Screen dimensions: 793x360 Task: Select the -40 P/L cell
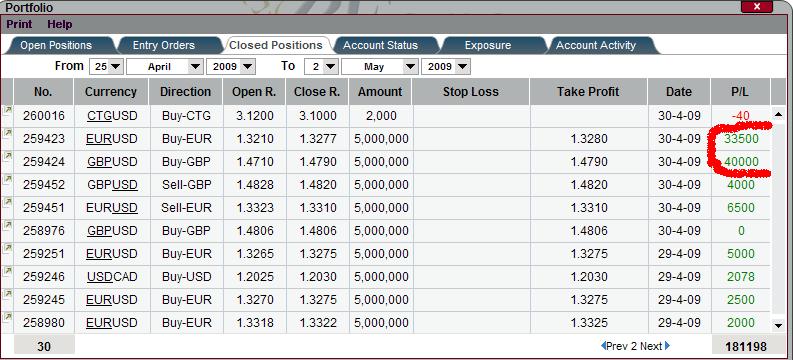[x=741, y=116]
